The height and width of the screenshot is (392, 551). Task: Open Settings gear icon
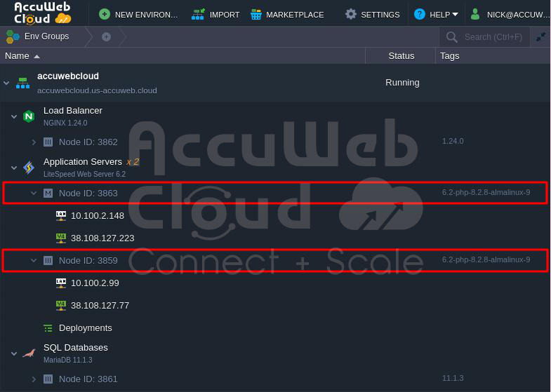coord(351,15)
